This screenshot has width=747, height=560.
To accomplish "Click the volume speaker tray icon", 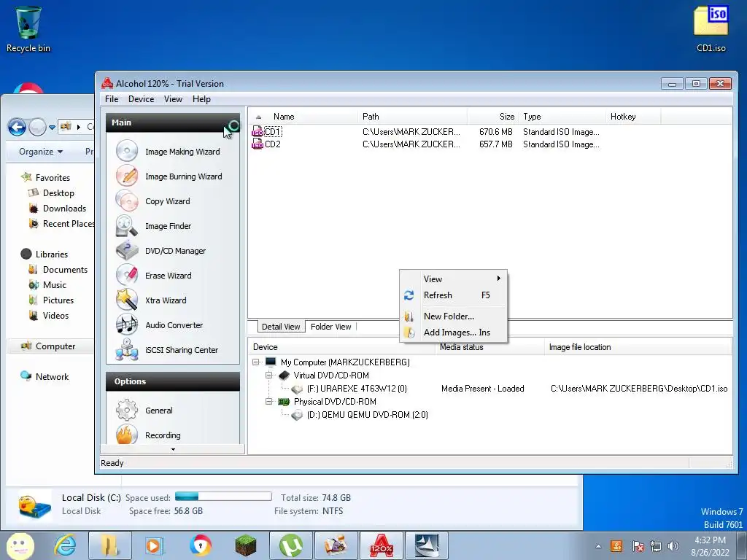I will point(673,546).
